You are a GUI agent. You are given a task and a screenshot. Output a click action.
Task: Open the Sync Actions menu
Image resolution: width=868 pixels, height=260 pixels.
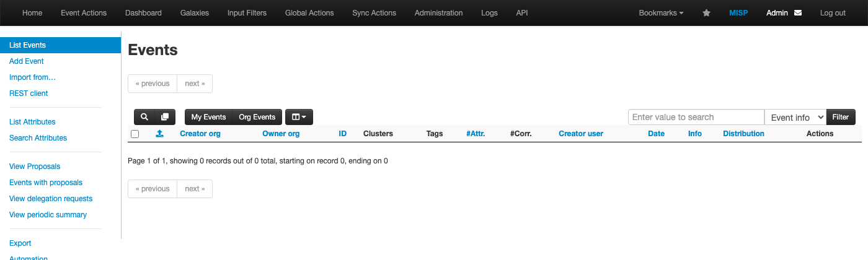point(374,13)
